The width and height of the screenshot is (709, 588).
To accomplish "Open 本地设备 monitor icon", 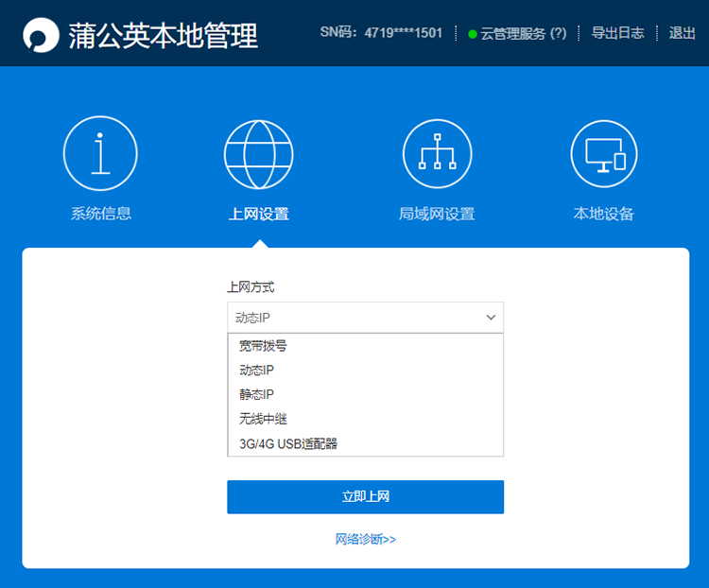I will pos(604,154).
